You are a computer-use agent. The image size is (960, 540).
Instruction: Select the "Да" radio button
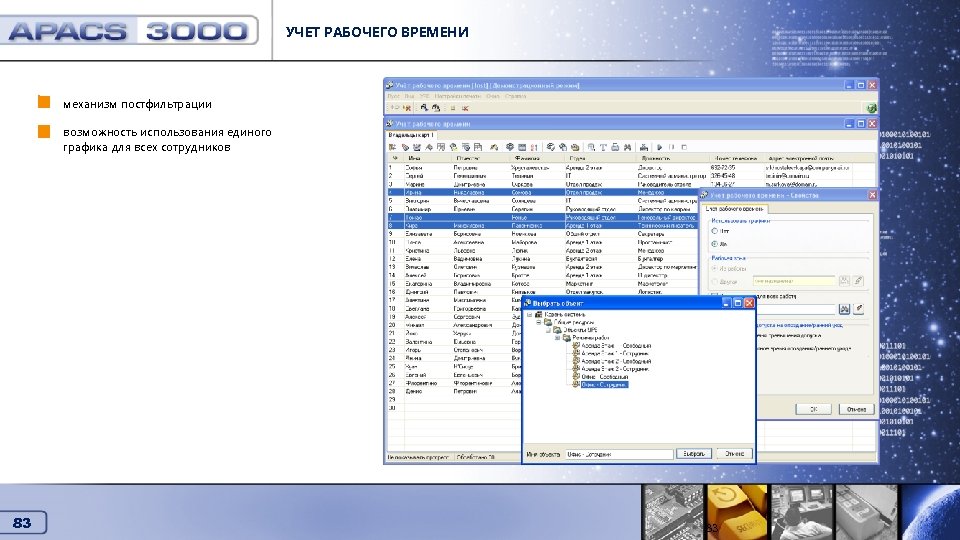point(714,244)
